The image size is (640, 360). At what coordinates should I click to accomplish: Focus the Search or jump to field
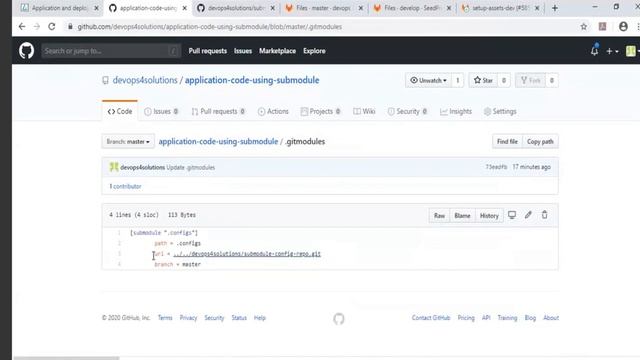click(111, 51)
